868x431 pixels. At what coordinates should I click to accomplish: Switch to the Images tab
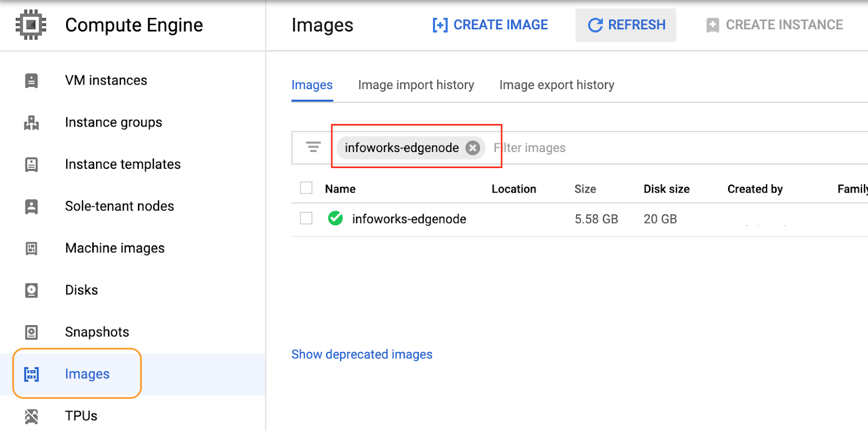click(x=312, y=85)
